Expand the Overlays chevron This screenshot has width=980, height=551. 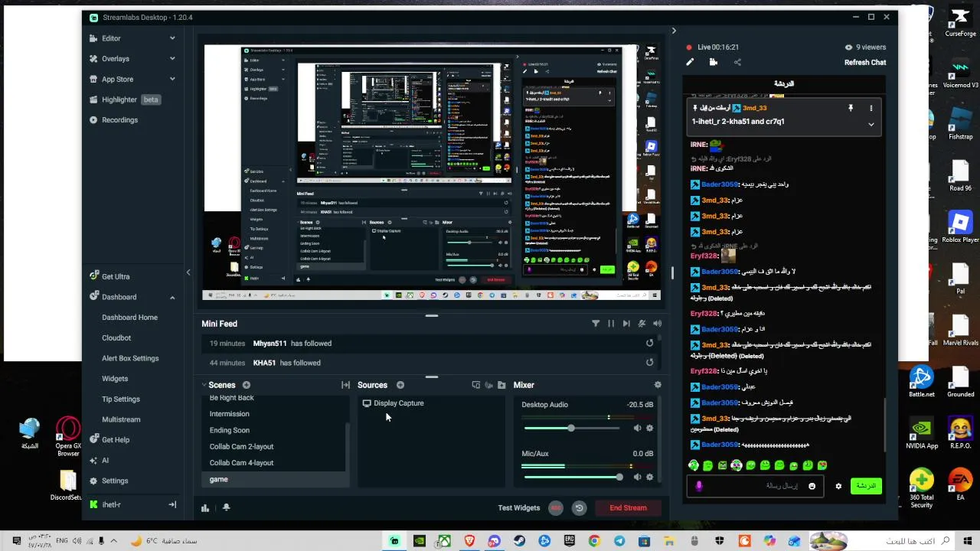click(172, 58)
